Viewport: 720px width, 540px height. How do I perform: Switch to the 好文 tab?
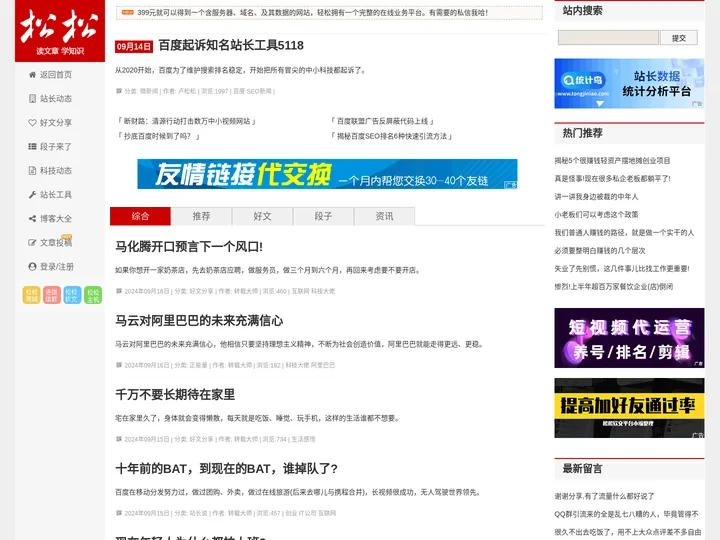point(263,216)
